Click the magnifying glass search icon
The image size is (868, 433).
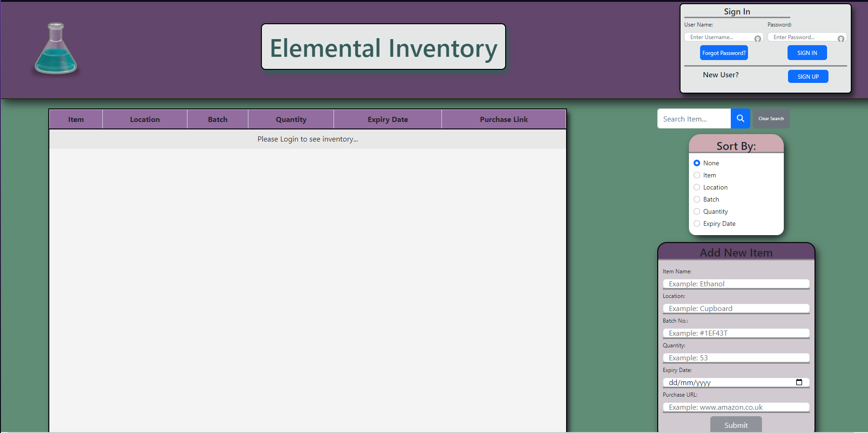point(740,119)
